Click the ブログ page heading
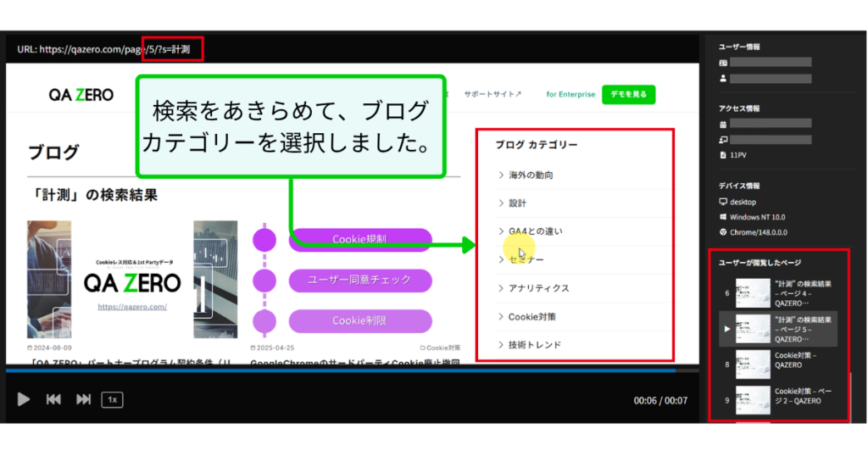868x456 pixels. [53, 152]
